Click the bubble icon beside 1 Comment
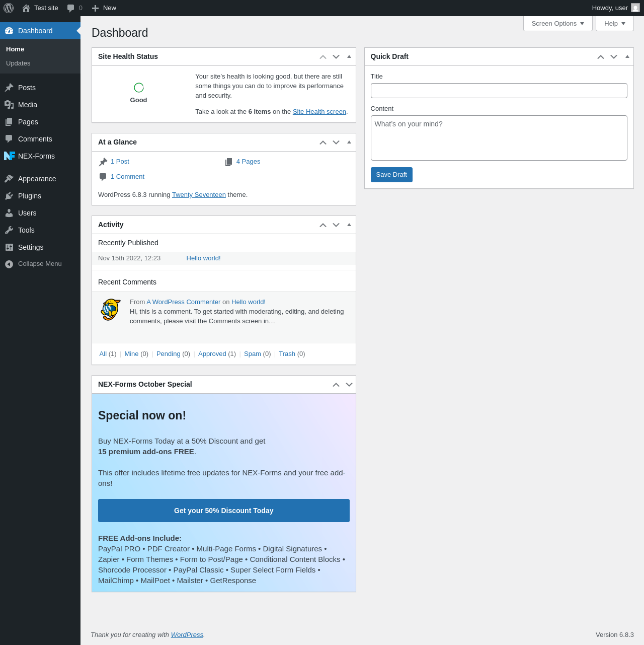 pos(103,177)
